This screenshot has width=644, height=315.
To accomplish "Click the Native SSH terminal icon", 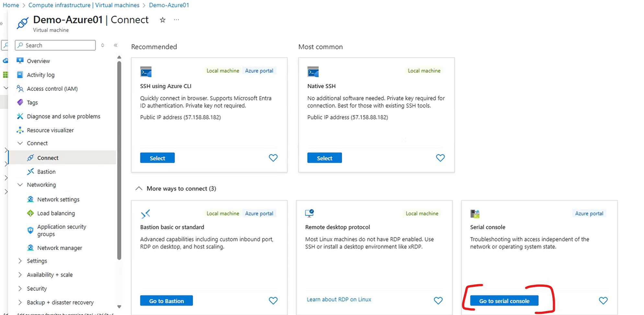I will pos(313,72).
